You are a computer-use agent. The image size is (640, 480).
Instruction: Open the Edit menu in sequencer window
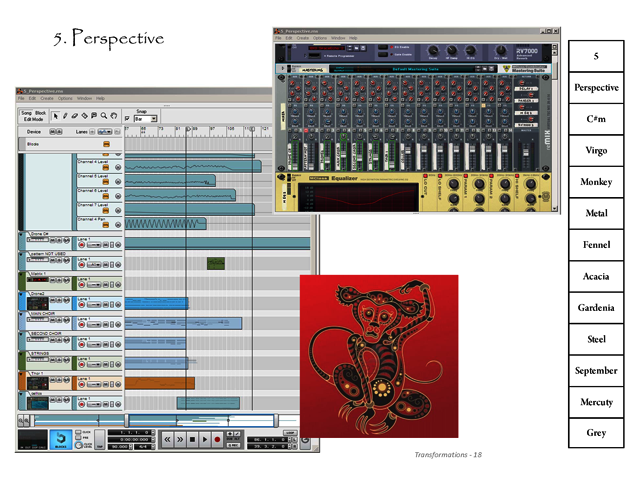tap(32, 98)
